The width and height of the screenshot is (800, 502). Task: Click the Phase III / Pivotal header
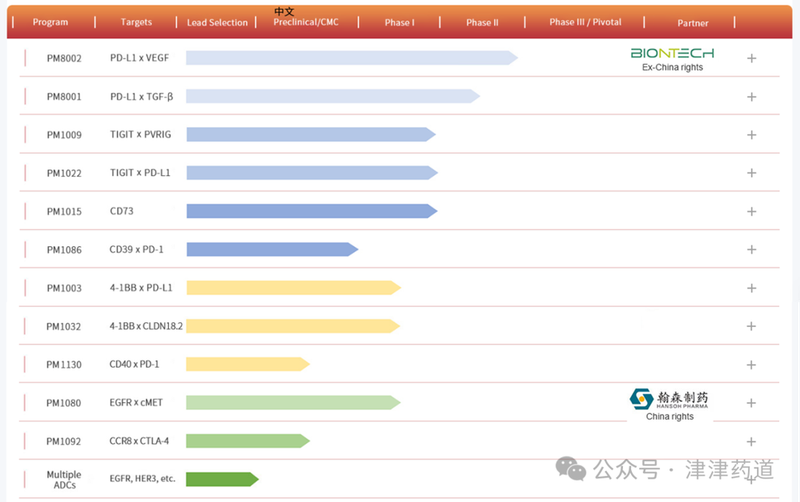click(x=585, y=23)
